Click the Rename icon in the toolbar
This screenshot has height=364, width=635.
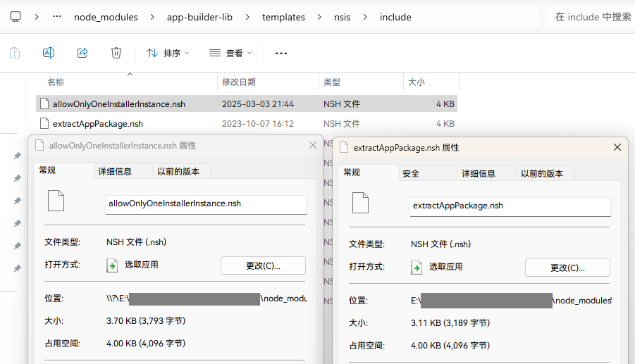click(x=49, y=53)
